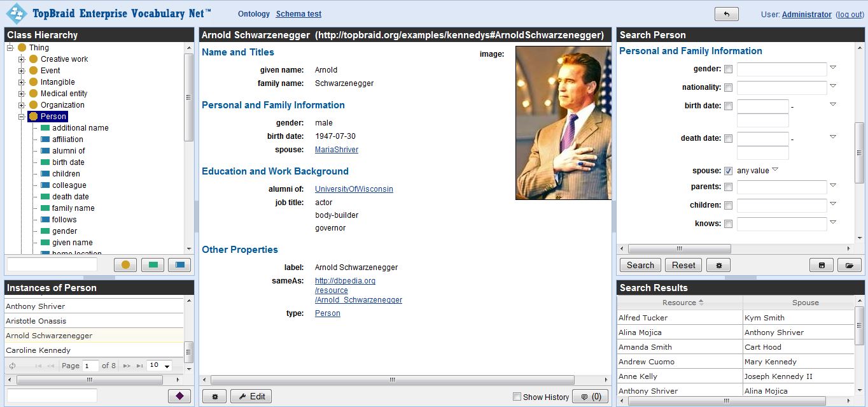Viewport: 868px width, 407px height.
Task: Expand the Medical entity class node
Action: (x=22, y=94)
